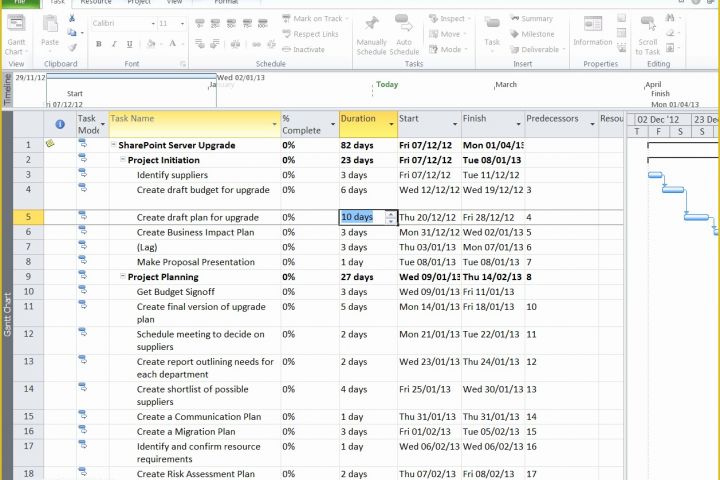Collapse the Project Initiation outline group
720x480 pixels.
123,159
